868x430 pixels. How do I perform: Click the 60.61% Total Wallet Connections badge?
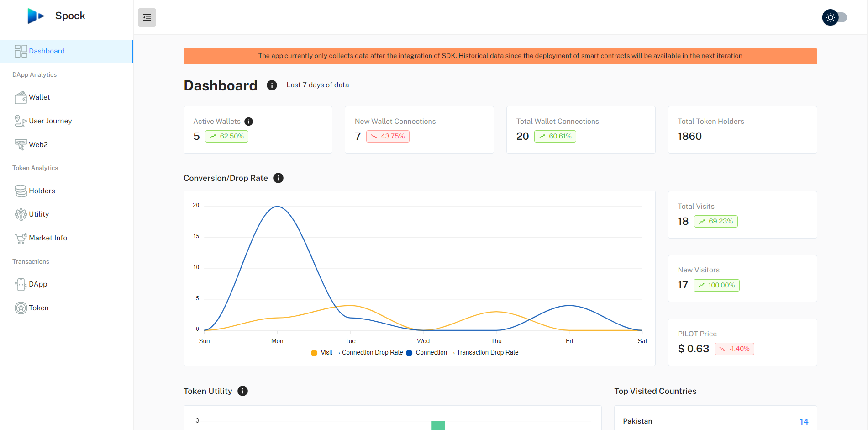pyautogui.click(x=555, y=136)
